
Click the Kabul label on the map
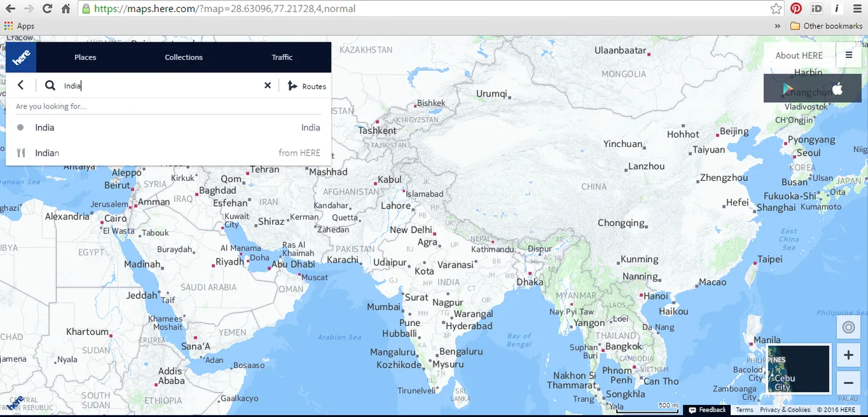[389, 180]
